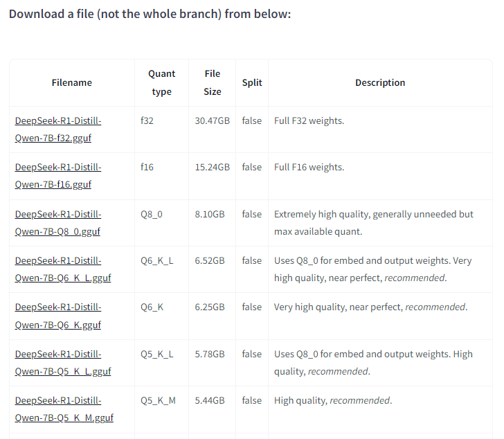Select the File Size column header
The image size is (504, 439).
click(213, 82)
